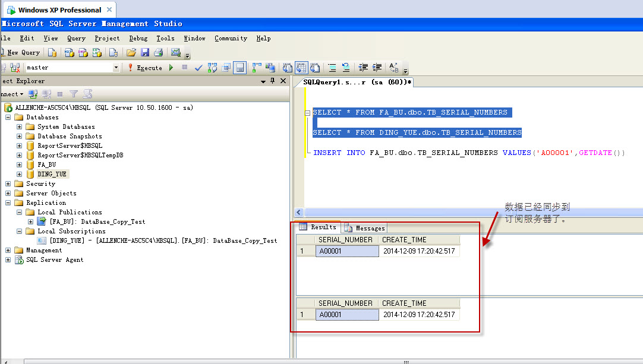Image resolution: width=643 pixels, height=364 pixels.
Task: Expand the Security folder
Action: [8, 183]
